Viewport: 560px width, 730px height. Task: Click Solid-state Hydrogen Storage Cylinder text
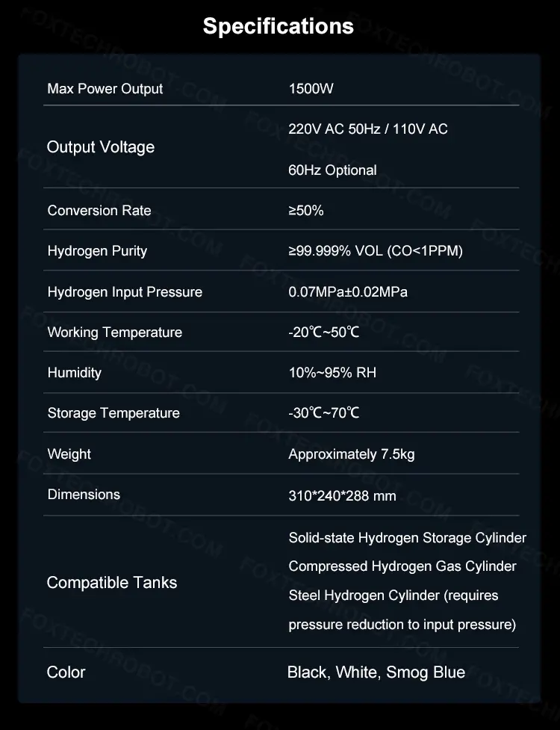[407, 538]
